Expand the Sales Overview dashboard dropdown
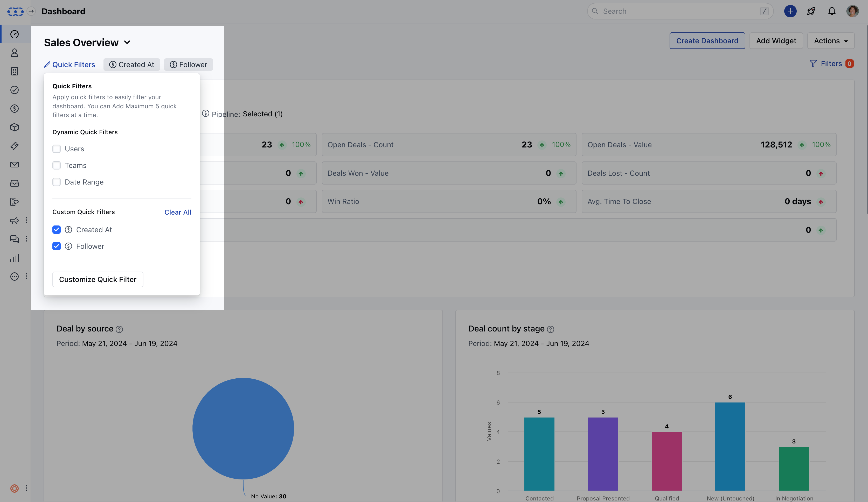This screenshot has height=502, width=868. tap(127, 42)
